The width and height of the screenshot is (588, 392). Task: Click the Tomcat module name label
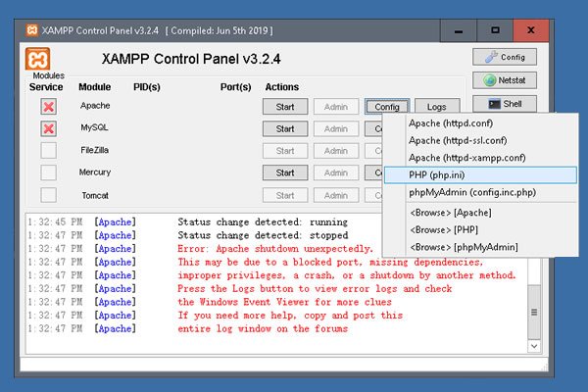(x=95, y=195)
